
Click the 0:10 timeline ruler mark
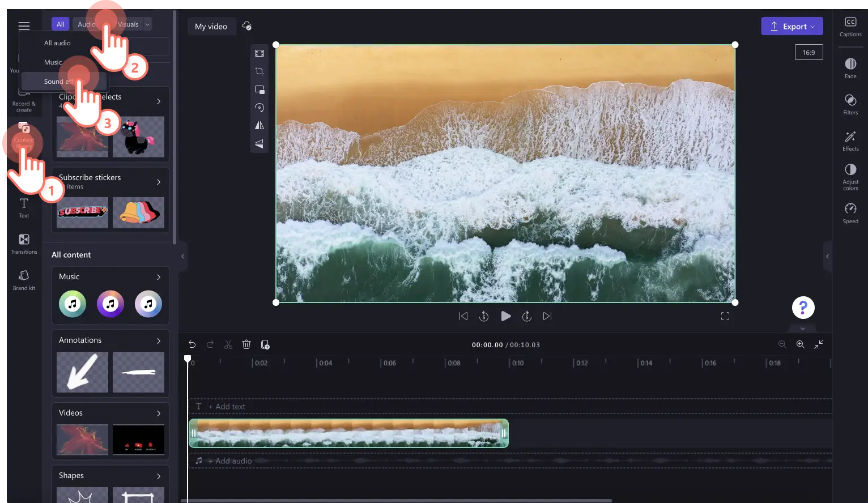click(x=517, y=363)
